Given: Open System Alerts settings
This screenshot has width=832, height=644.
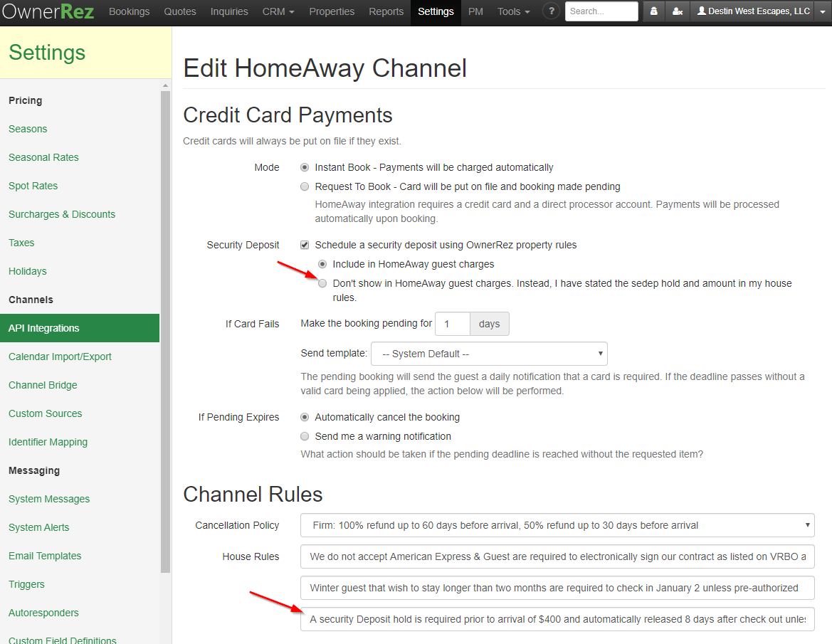Looking at the screenshot, I should pos(38,528).
